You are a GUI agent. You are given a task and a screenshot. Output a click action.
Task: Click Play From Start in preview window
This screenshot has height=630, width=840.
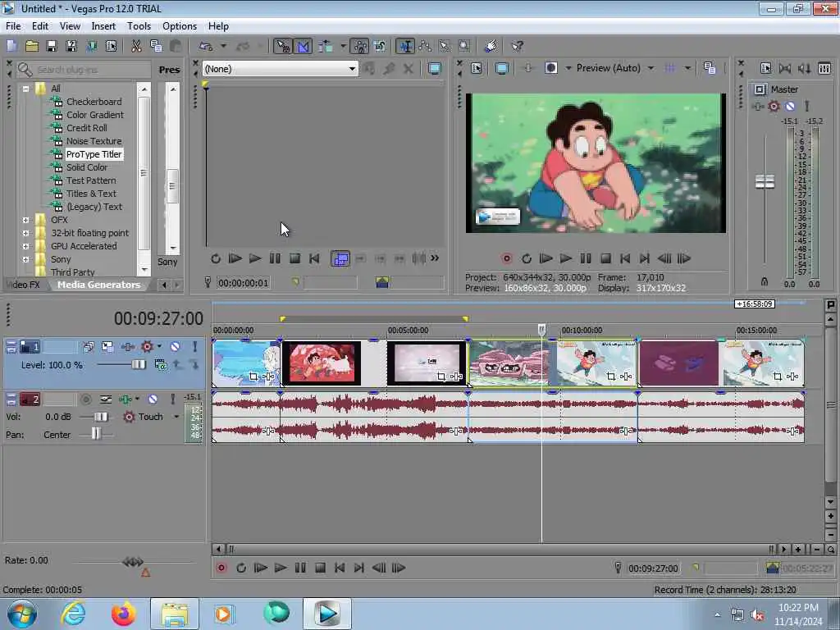546,258
